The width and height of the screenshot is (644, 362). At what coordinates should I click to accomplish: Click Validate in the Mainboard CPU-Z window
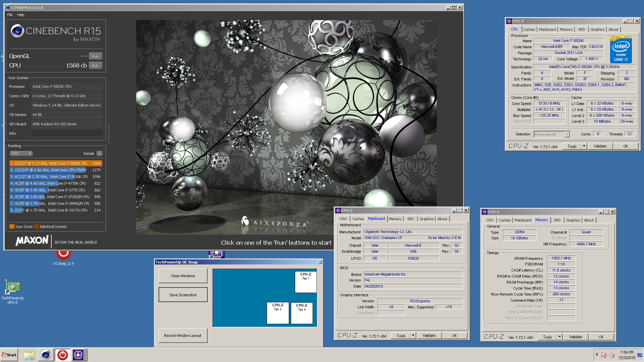[x=429, y=336]
